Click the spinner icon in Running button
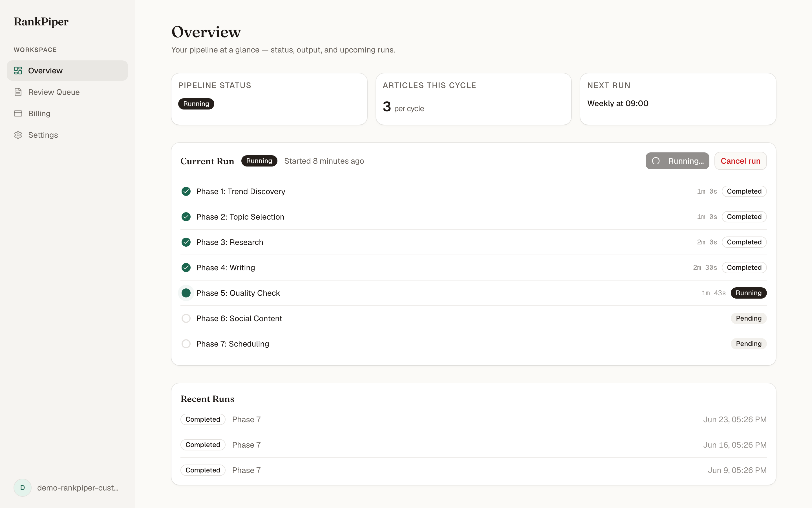Image resolution: width=812 pixels, height=508 pixels. pos(656,161)
